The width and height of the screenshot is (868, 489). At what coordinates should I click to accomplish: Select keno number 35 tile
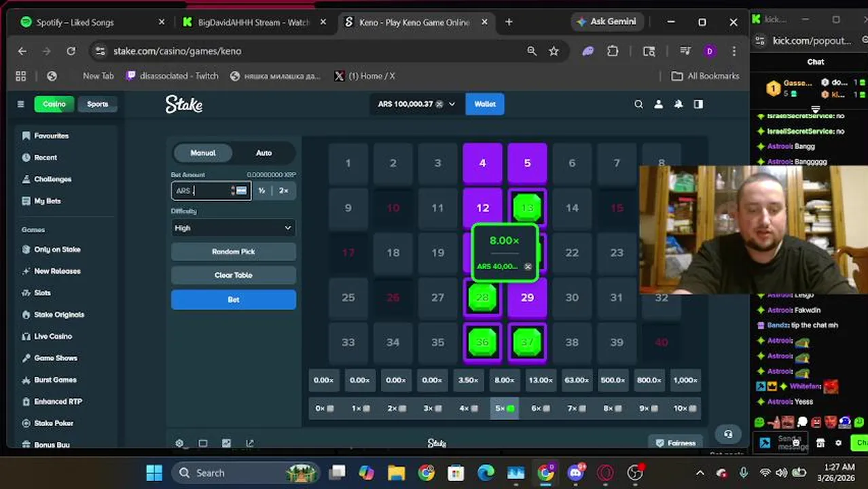[x=437, y=342]
